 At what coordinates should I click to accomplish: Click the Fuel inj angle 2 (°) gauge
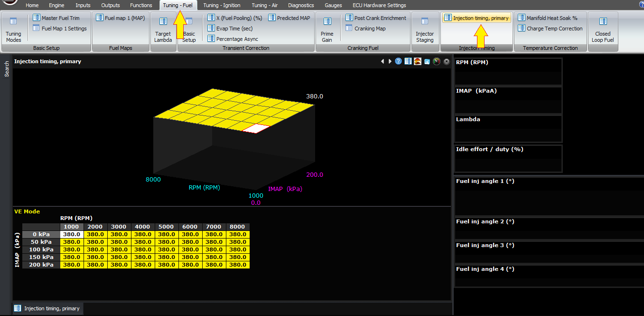point(549,229)
